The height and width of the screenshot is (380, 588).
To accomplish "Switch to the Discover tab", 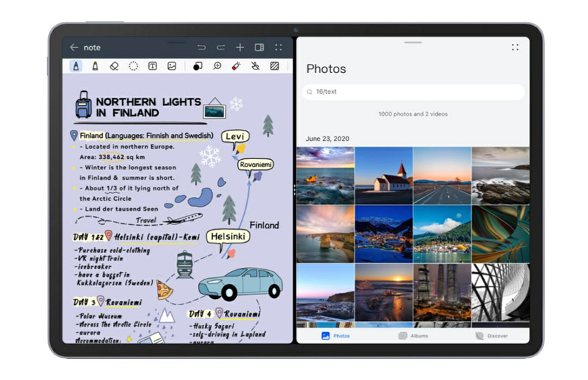I will pyautogui.click(x=491, y=336).
